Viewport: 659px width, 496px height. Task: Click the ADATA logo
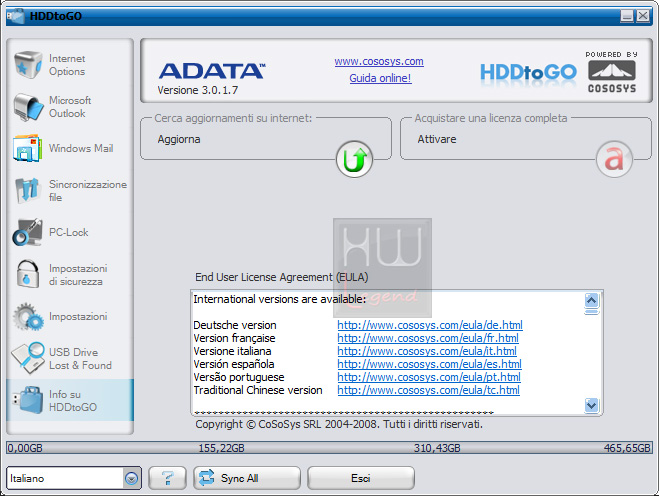pyautogui.click(x=212, y=71)
